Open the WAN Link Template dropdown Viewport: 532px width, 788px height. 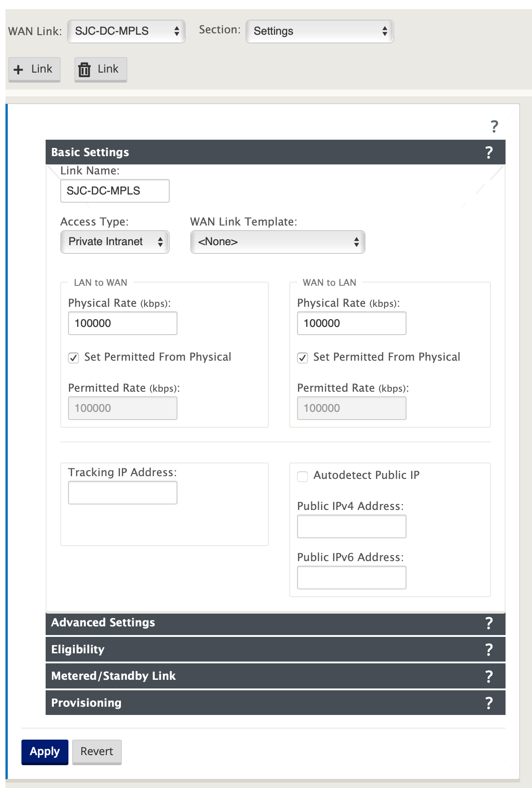click(277, 242)
